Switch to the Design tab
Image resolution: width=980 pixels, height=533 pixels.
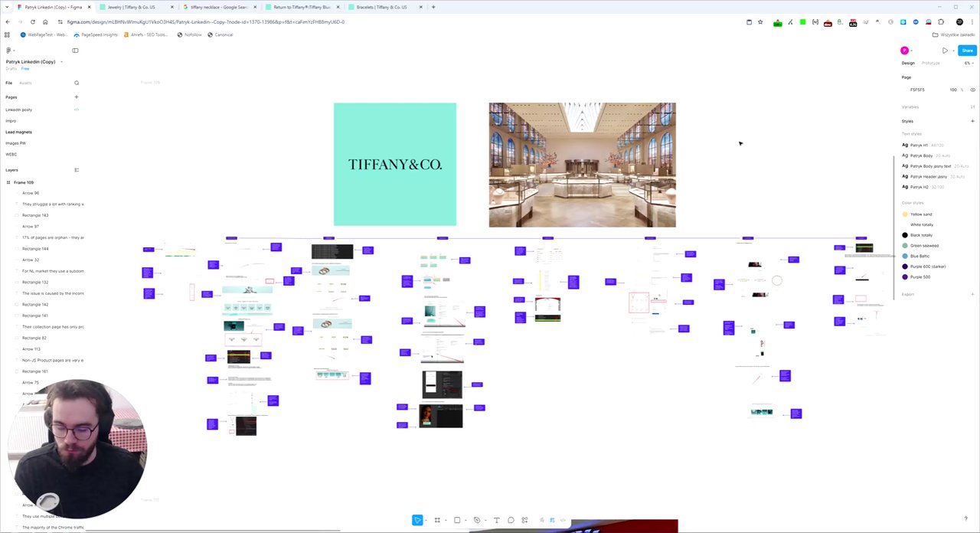pyautogui.click(x=908, y=63)
